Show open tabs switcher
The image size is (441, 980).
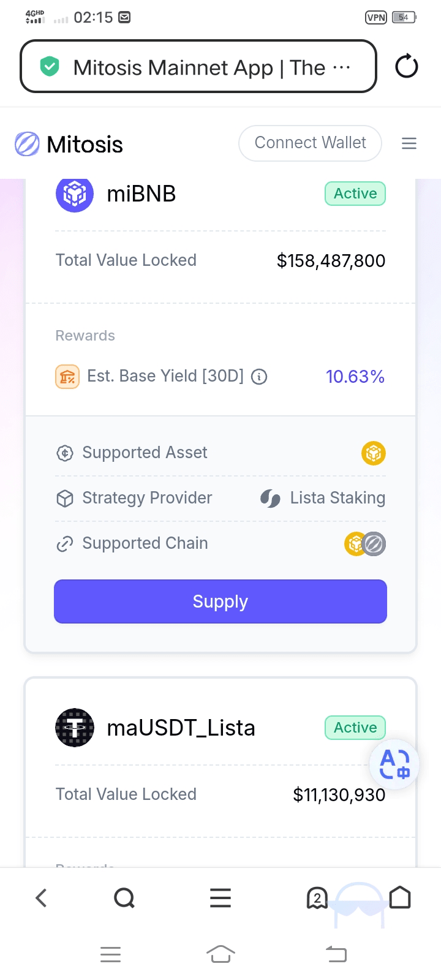(x=317, y=898)
